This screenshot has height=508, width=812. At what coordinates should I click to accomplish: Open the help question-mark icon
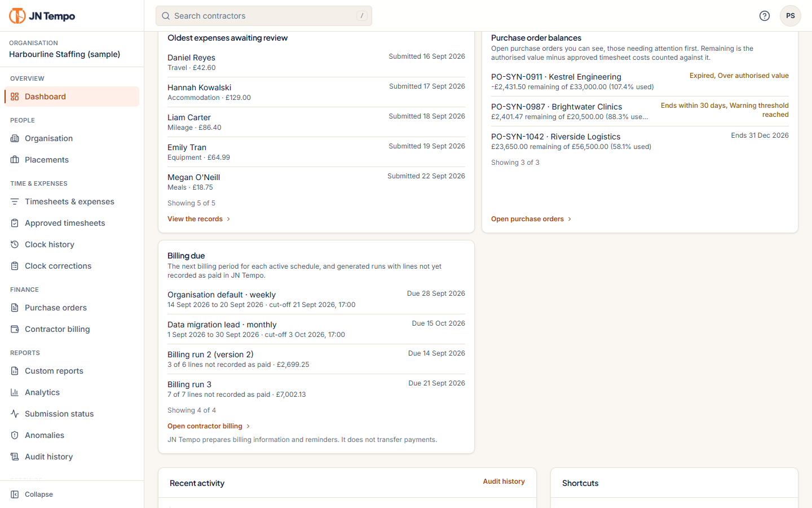[x=765, y=16]
